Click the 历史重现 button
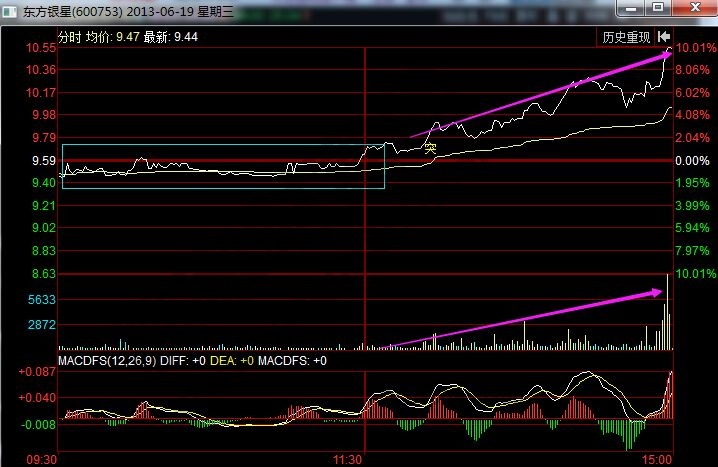The width and height of the screenshot is (718, 467). click(x=627, y=37)
